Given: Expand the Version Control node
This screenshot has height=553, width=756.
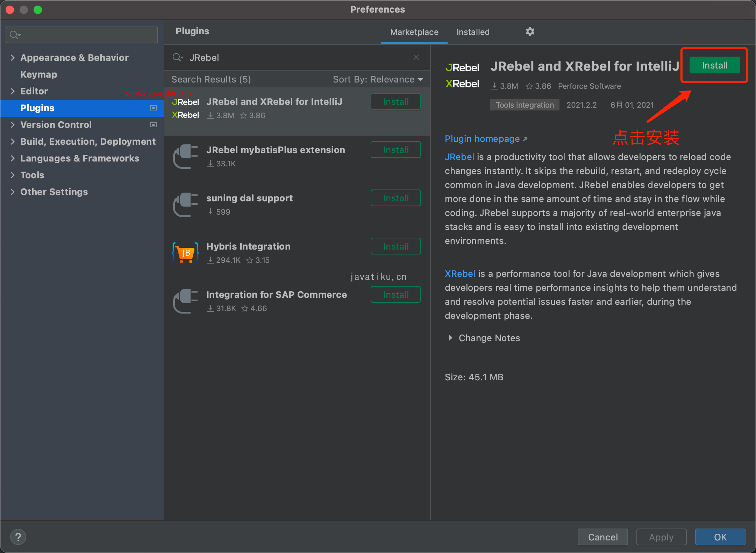Looking at the screenshot, I should (x=13, y=124).
